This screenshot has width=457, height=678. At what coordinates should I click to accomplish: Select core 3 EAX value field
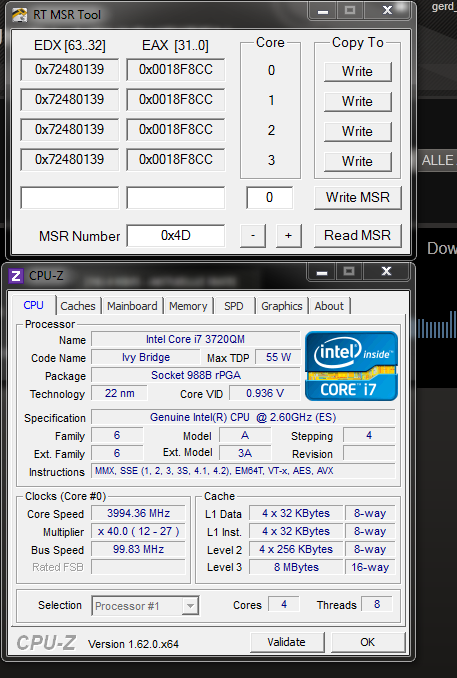tap(176, 160)
